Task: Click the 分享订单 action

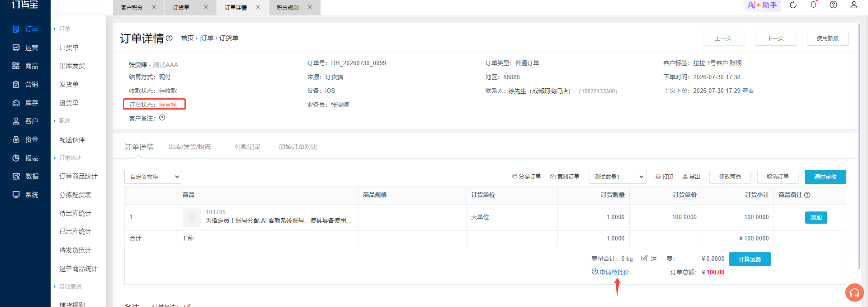Action: pos(527,177)
